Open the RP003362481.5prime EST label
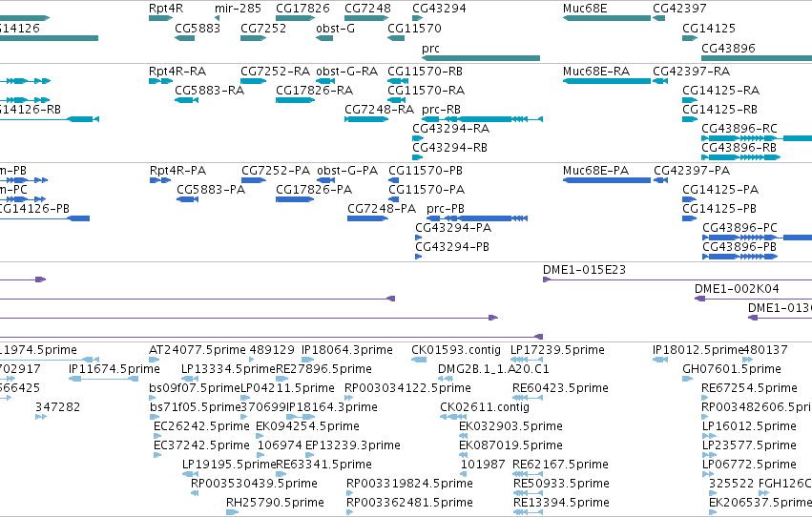This screenshot has width=812, height=517. (409, 503)
